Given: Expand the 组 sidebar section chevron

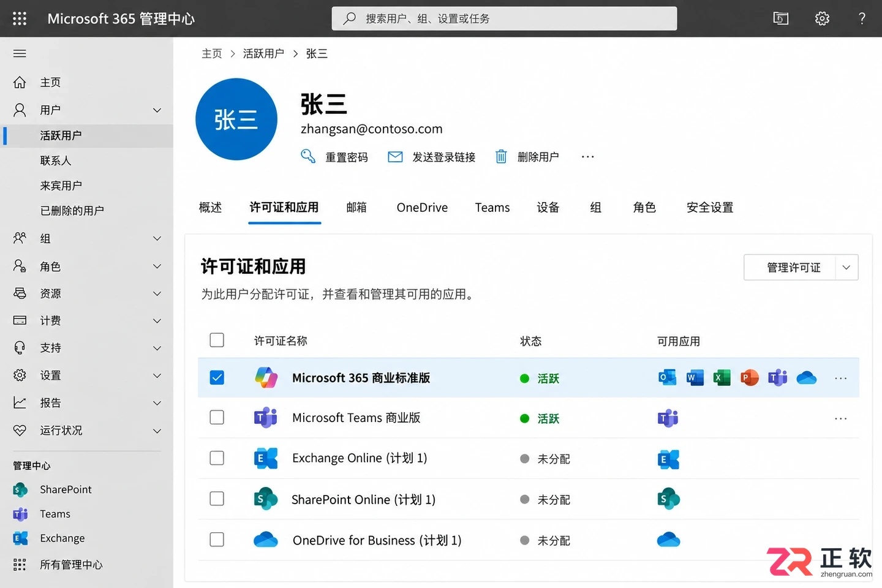Looking at the screenshot, I should [157, 238].
